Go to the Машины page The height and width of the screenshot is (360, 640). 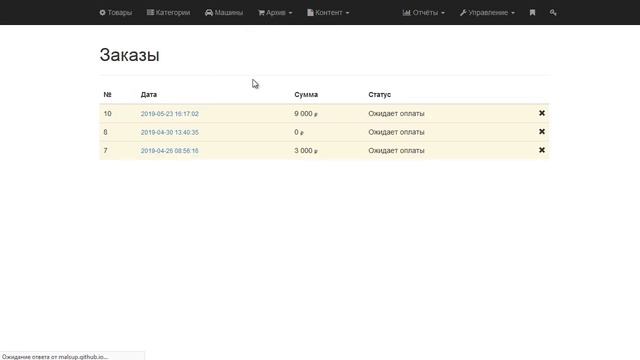pos(224,13)
